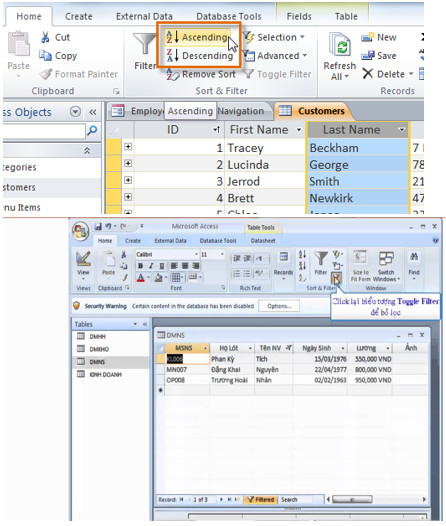
Task: Toggle bold formatting in Font group
Action: [x=141, y=266]
